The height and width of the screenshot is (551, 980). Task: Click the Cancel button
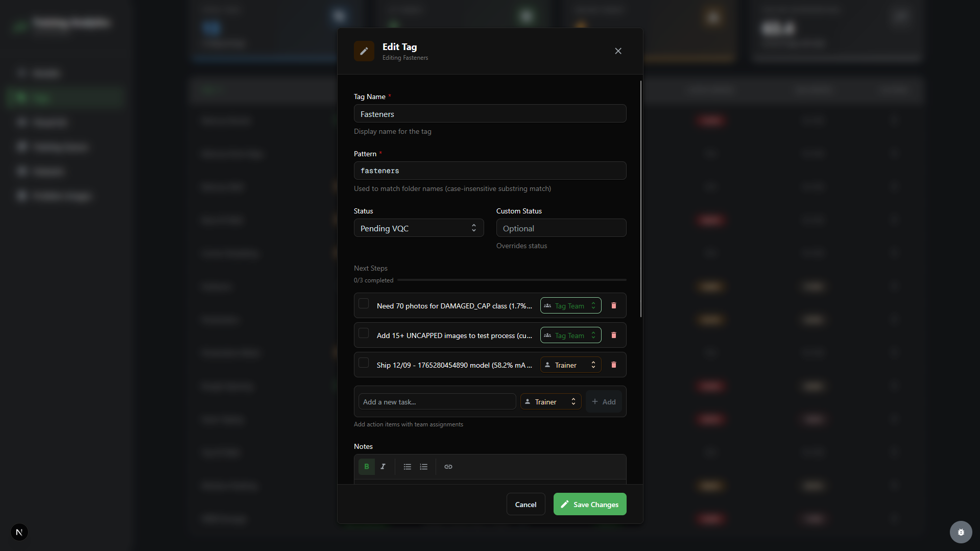click(525, 504)
